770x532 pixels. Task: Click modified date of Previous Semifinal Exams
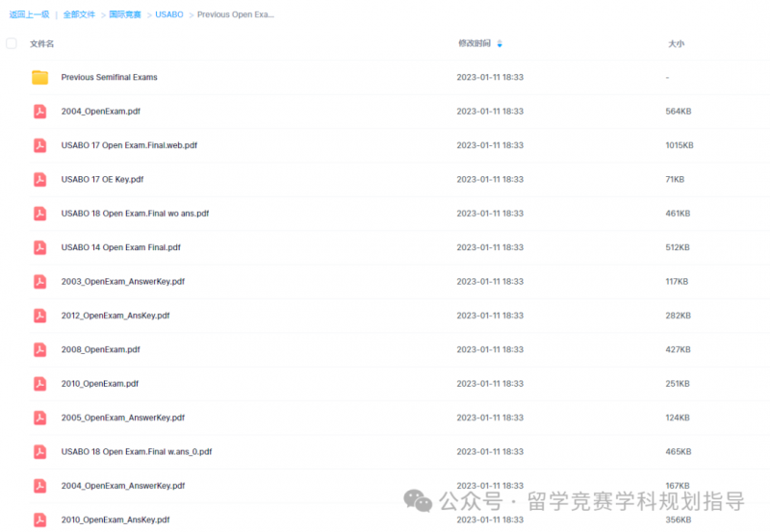490,77
